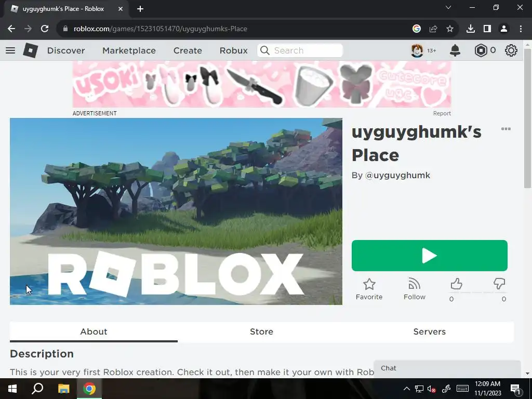
Task: View site information lock icon
Action: [x=65, y=29]
